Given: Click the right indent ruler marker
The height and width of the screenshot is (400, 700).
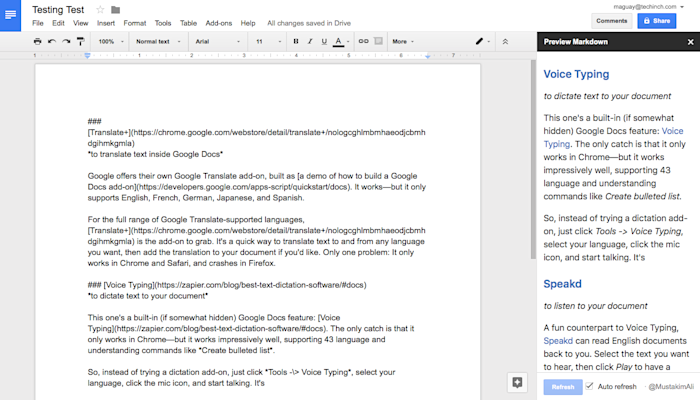Looking at the screenshot, I should pos(428,56).
